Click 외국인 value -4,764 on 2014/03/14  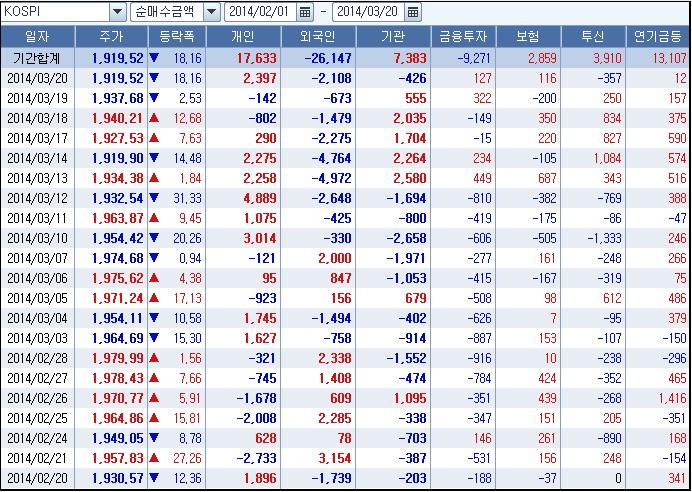[x=331, y=158]
